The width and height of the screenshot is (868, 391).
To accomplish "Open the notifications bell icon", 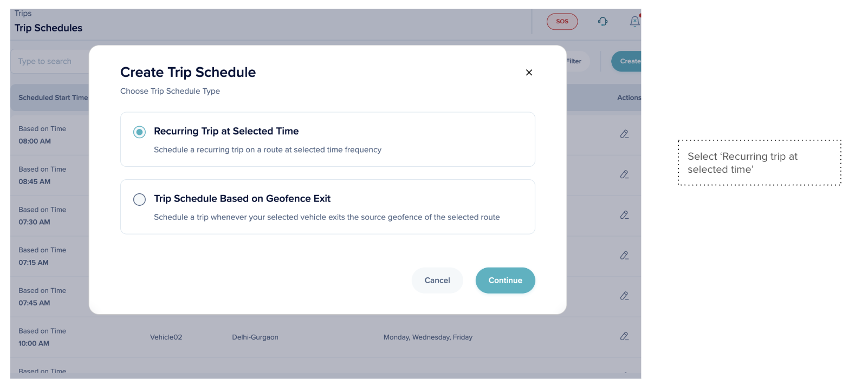I will point(634,22).
